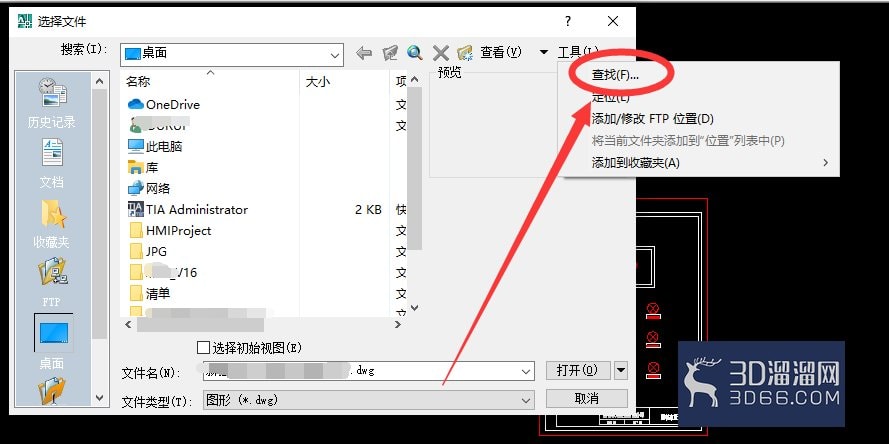Viewport: 889px width, 444px height.
Task: Open the 文档 Documents place icon
Action: [x=52, y=153]
